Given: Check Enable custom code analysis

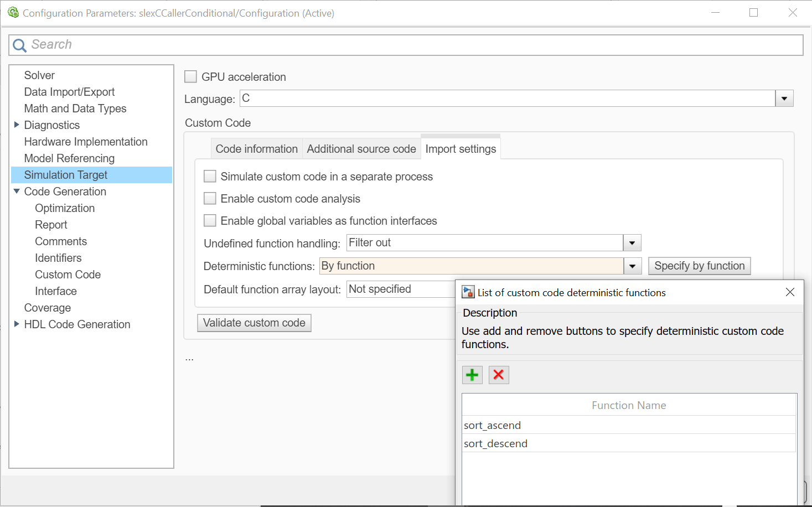Looking at the screenshot, I should (210, 199).
